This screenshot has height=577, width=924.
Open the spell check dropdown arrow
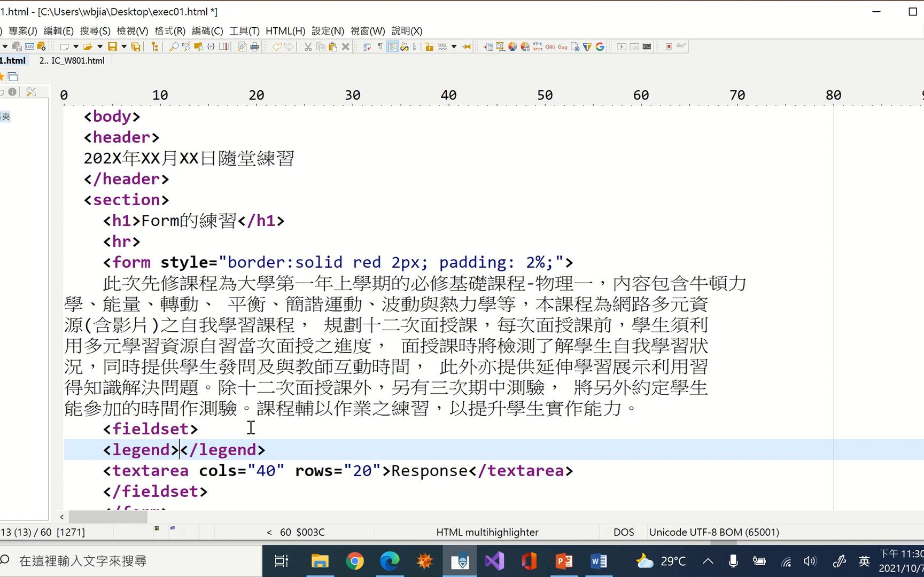(454, 46)
